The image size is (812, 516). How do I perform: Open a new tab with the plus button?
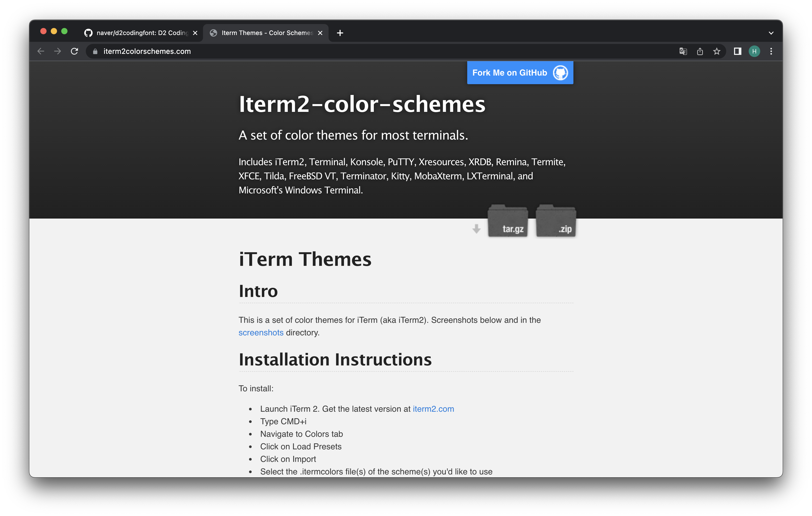point(340,33)
